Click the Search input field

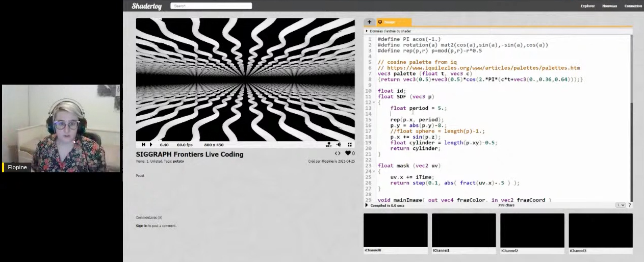pyautogui.click(x=211, y=6)
